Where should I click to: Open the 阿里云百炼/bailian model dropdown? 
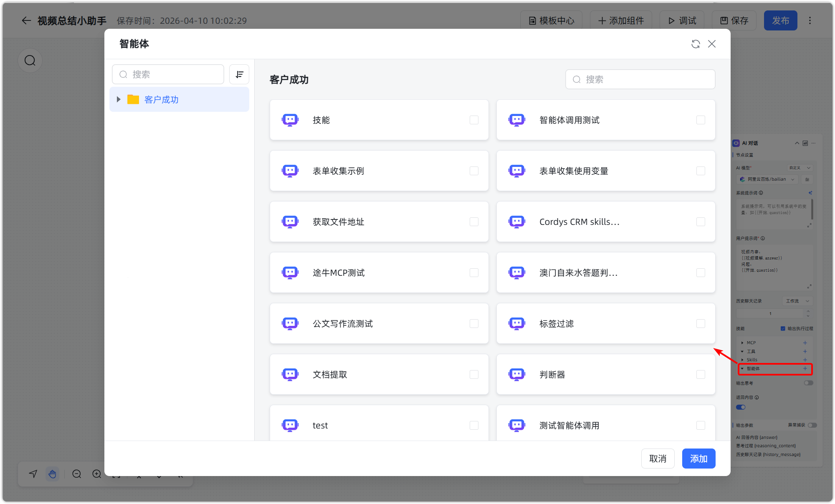[x=767, y=179]
